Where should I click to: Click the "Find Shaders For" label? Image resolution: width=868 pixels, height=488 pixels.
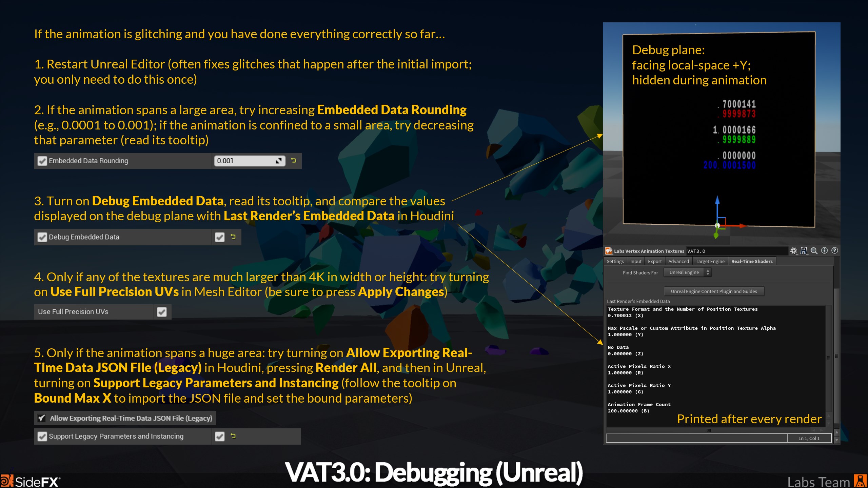coord(640,272)
